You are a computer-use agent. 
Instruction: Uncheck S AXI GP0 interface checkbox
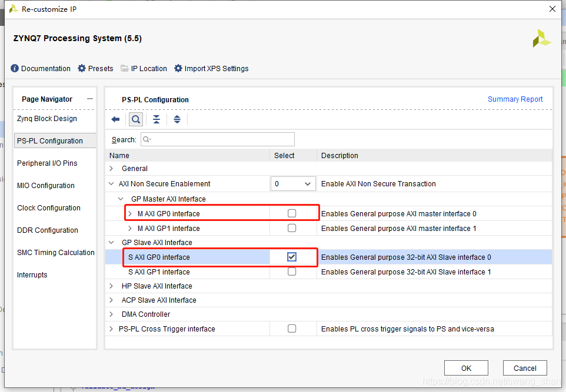(292, 257)
